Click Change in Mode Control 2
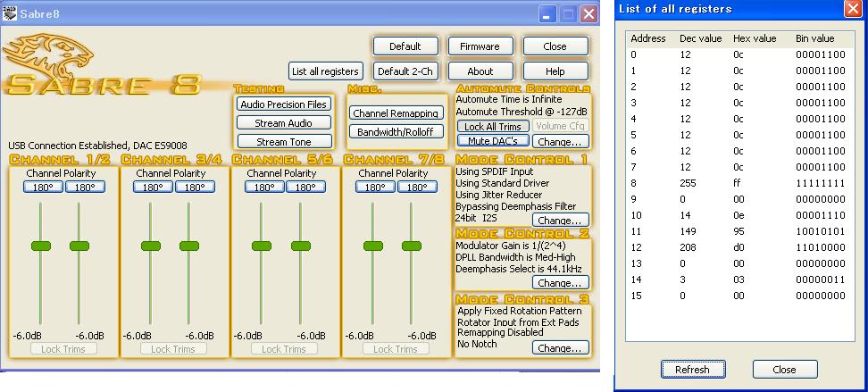 pyautogui.click(x=560, y=283)
